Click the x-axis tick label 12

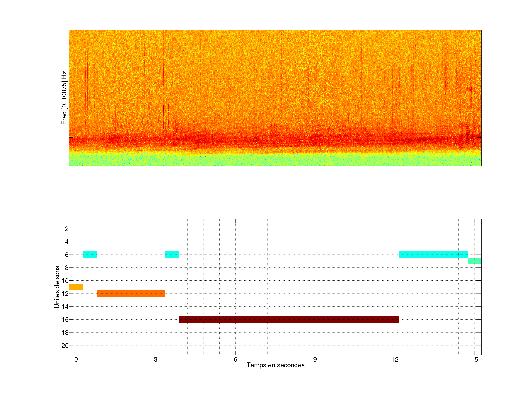tap(395, 359)
